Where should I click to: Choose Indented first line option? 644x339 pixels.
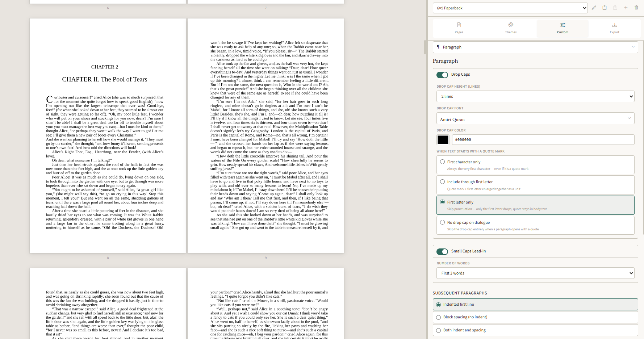(x=535, y=304)
